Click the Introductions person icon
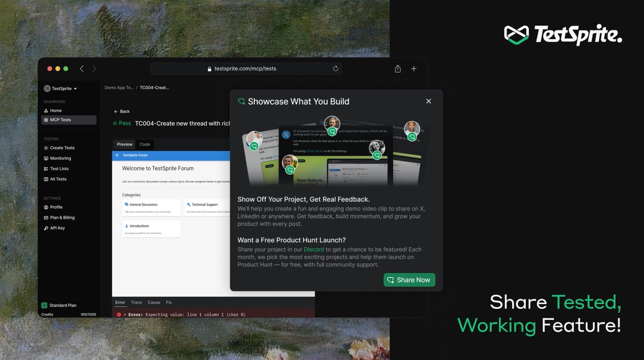The height and width of the screenshot is (360, 644). (127, 226)
